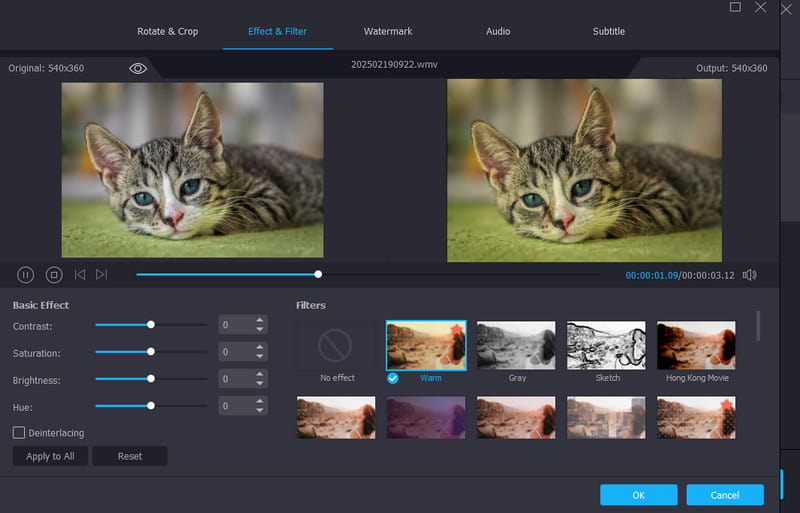The width and height of the screenshot is (800, 513).
Task: Click the Contrast slider handle
Action: [x=151, y=325]
